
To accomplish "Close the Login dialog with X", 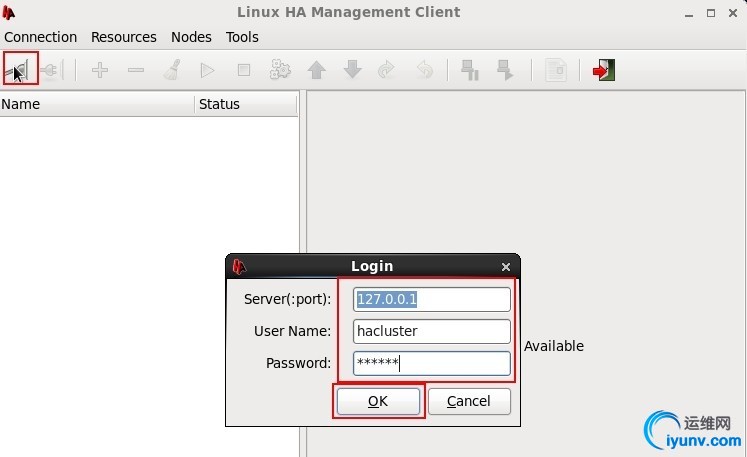I will point(506,267).
